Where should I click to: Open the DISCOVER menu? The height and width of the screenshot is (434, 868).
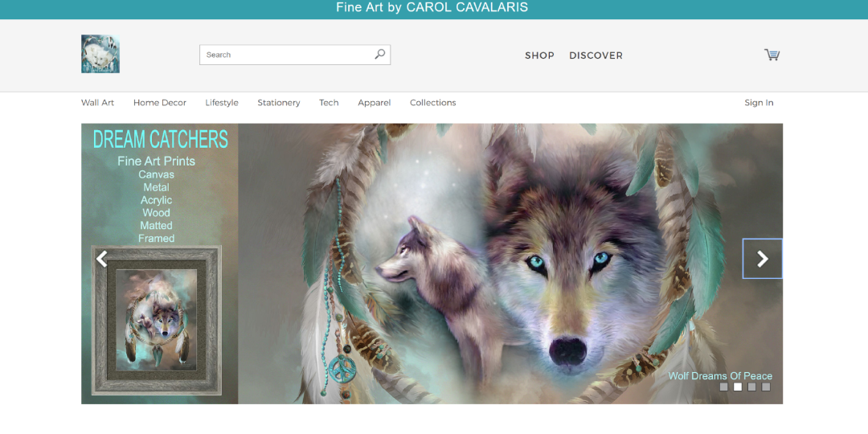click(x=596, y=55)
